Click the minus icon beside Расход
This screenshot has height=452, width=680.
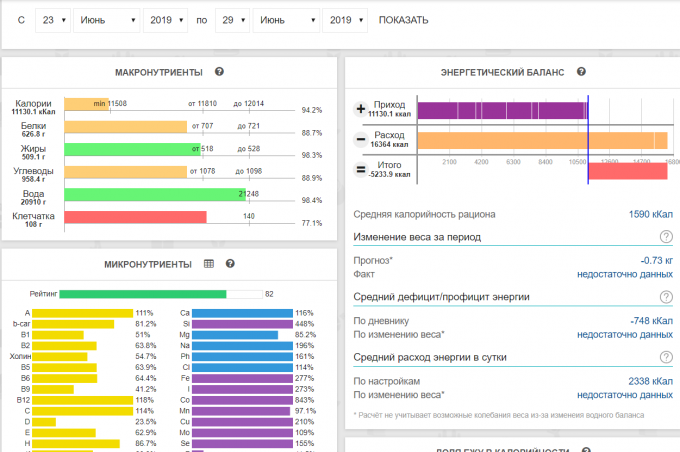361,139
